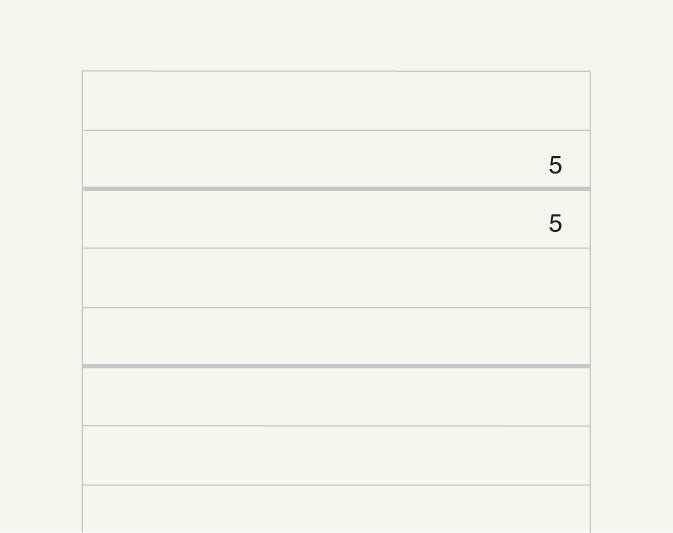Click the thin line directly below the lower 5 row
Image resolution: width=673 pixels, height=533 pixels.
[336, 248]
